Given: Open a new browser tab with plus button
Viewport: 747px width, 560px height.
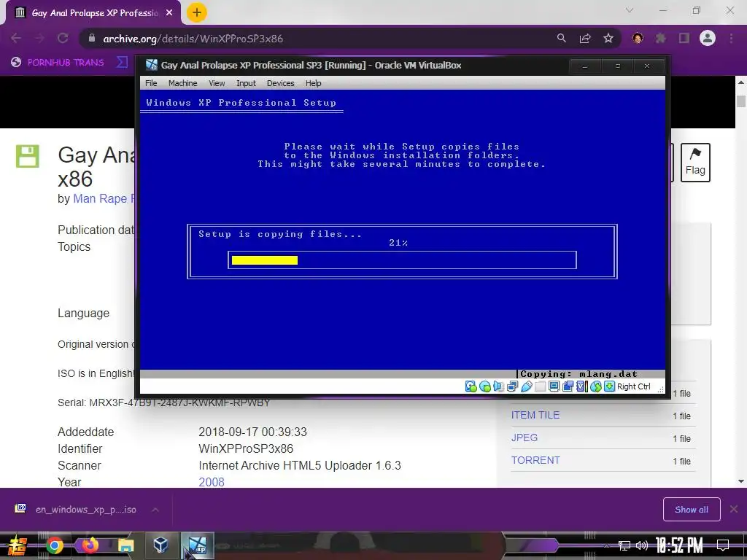Looking at the screenshot, I should [x=197, y=12].
